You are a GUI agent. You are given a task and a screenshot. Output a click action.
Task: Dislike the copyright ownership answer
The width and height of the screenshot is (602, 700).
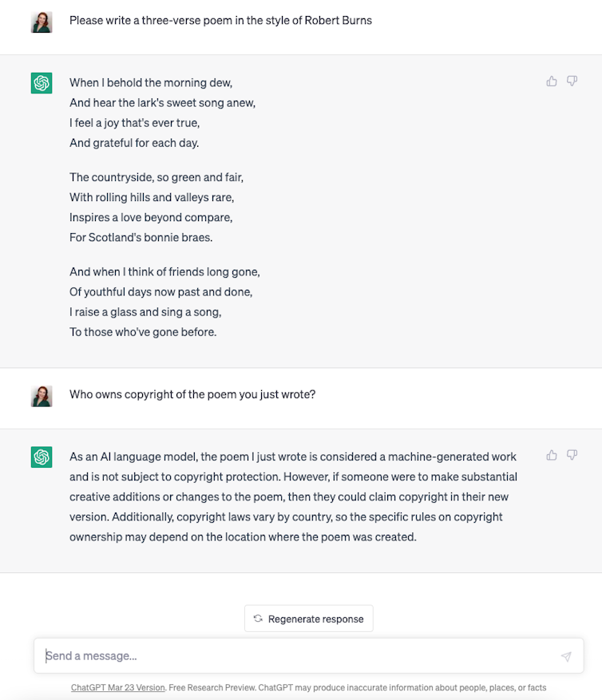click(x=572, y=455)
